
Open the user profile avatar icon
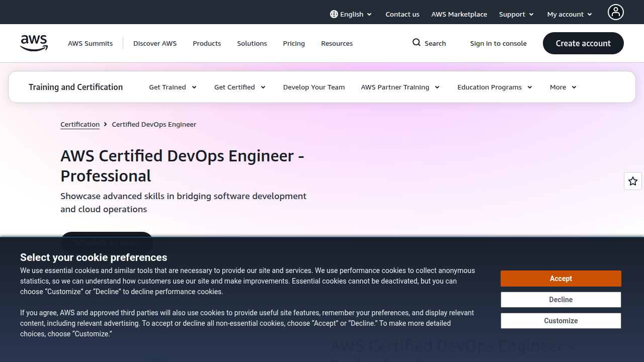pyautogui.click(x=615, y=12)
